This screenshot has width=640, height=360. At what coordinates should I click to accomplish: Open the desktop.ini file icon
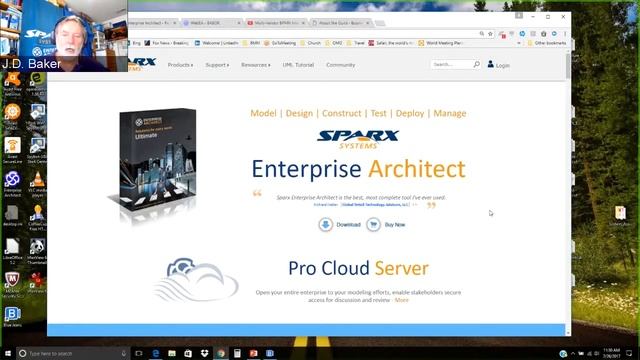[x=12, y=216]
